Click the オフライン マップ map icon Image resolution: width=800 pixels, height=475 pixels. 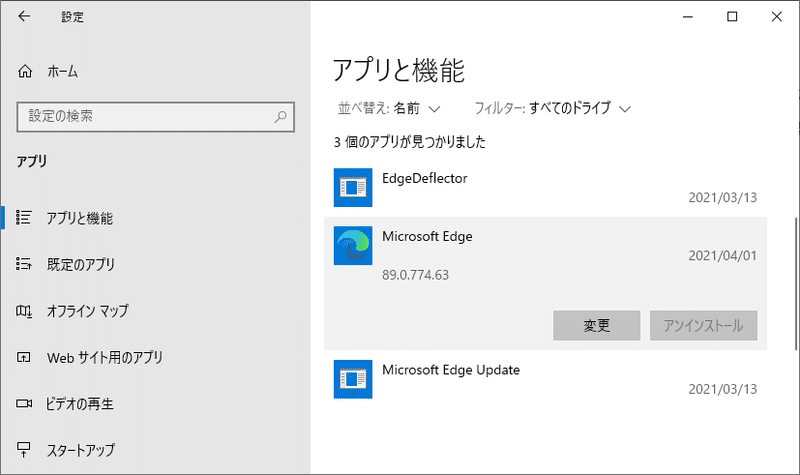point(23,311)
